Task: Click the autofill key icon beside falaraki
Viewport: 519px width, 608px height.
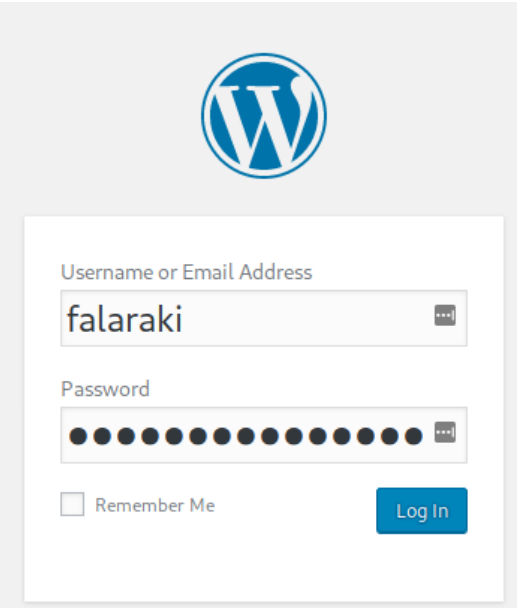Action: click(x=445, y=315)
